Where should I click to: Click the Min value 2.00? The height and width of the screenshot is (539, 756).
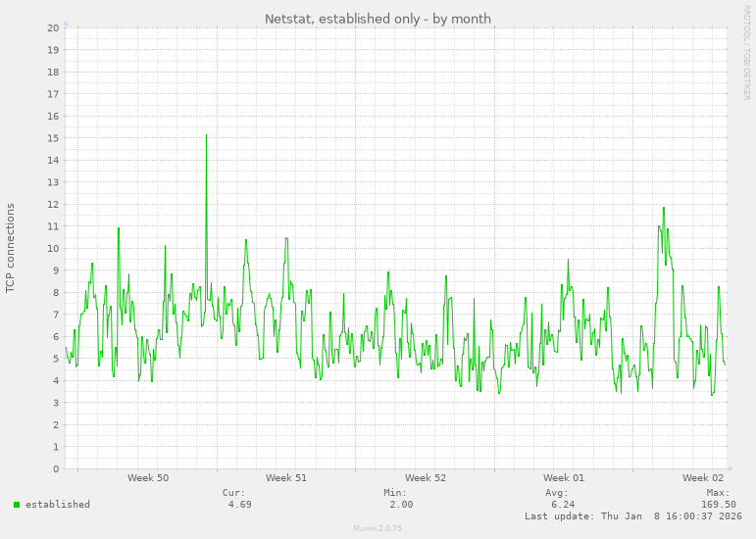[x=400, y=505]
